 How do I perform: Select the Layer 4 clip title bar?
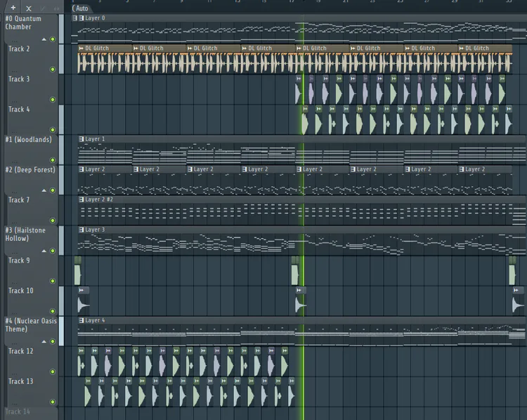[x=302, y=320]
